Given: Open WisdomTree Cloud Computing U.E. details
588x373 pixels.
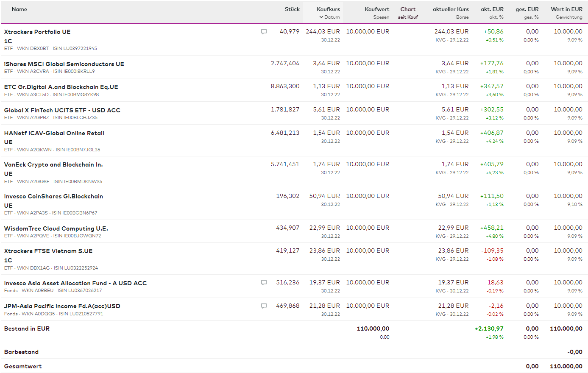Looking at the screenshot, I should click(56, 228).
